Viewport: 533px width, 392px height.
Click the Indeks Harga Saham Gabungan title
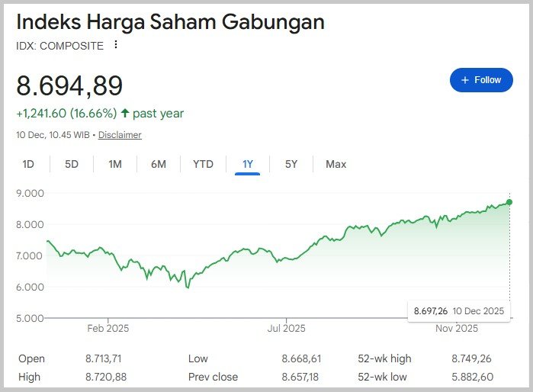[171, 22]
